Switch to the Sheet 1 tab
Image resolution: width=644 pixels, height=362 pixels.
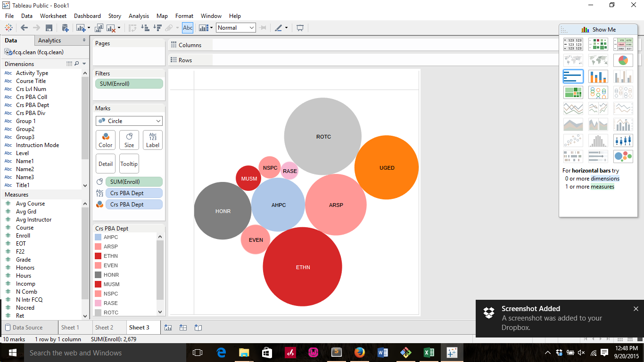(70, 328)
